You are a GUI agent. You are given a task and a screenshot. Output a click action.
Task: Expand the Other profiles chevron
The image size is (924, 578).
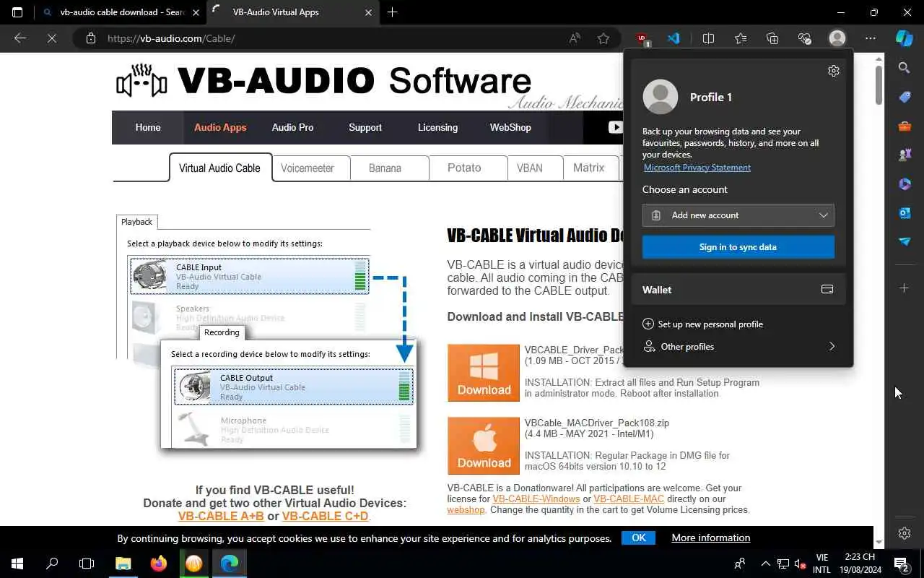832,347
